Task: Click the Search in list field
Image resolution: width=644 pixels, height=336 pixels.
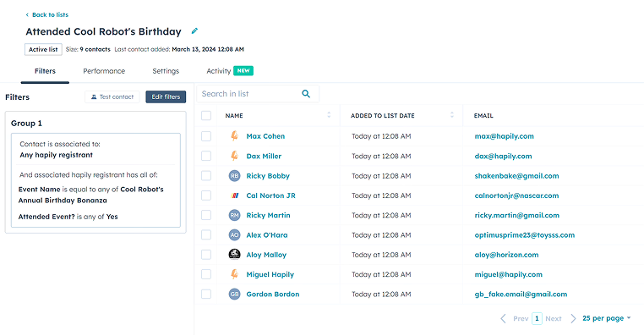Action: (x=258, y=94)
